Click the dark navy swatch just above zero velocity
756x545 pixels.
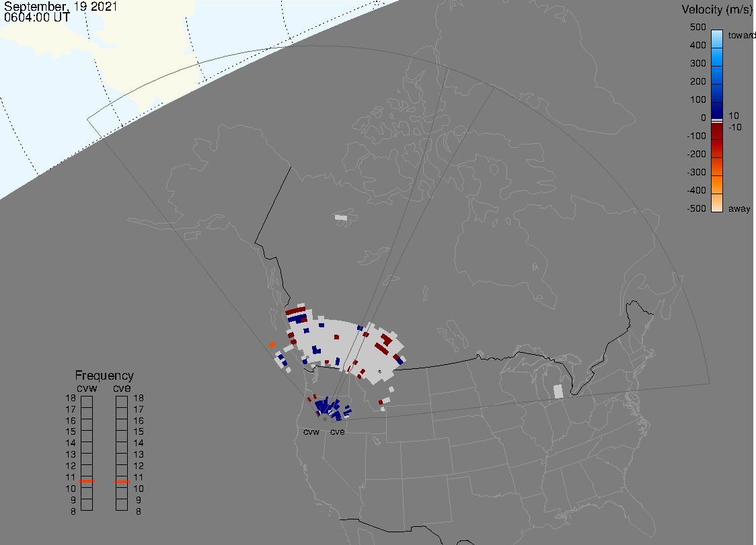[x=717, y=110]
